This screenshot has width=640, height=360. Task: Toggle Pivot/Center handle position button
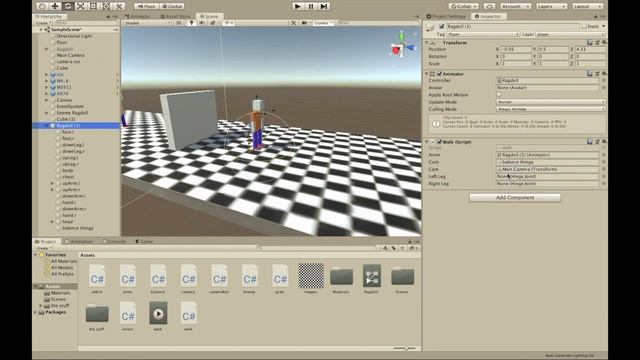coord(146,6)
